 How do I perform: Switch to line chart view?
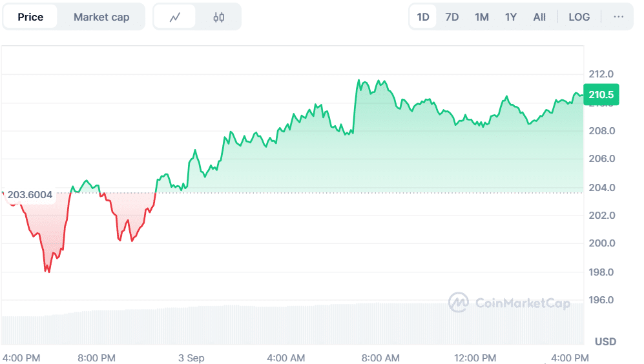pyautogui.click(x=174, y=17)
